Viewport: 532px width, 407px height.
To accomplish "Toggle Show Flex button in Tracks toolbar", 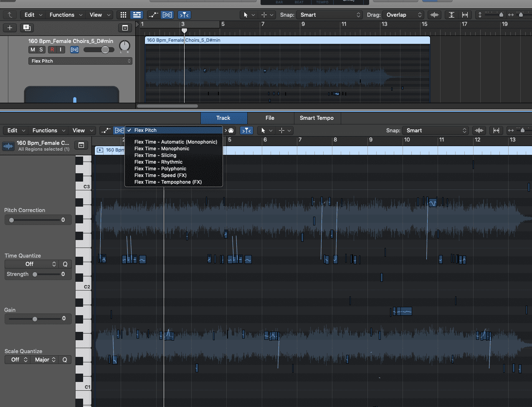I will [167, 15].
